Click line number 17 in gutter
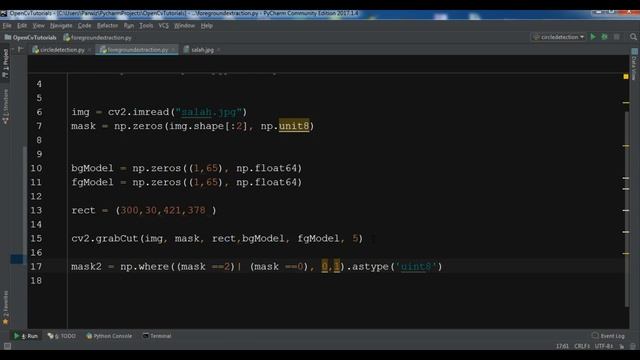640x360 pixels. click(x=36, y=267)
